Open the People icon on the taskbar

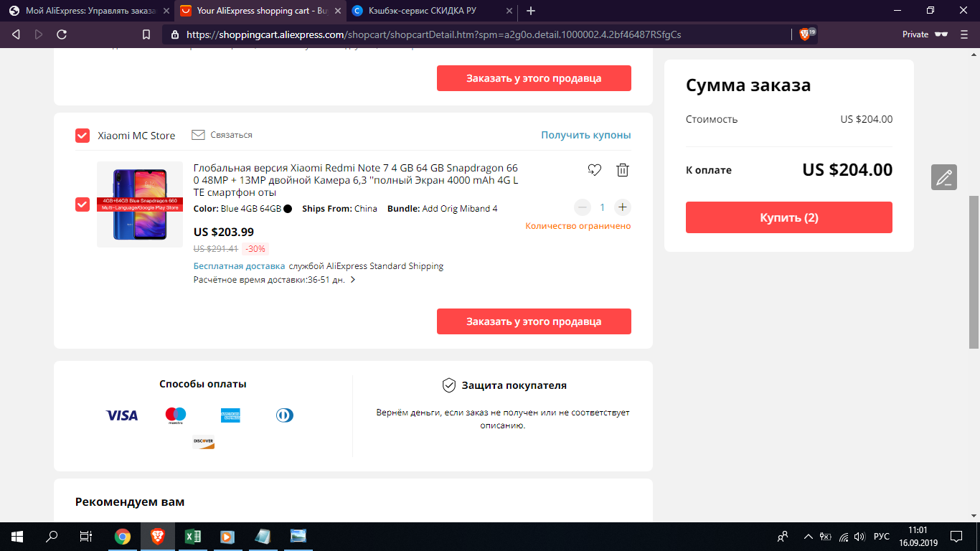click(783, 536)
